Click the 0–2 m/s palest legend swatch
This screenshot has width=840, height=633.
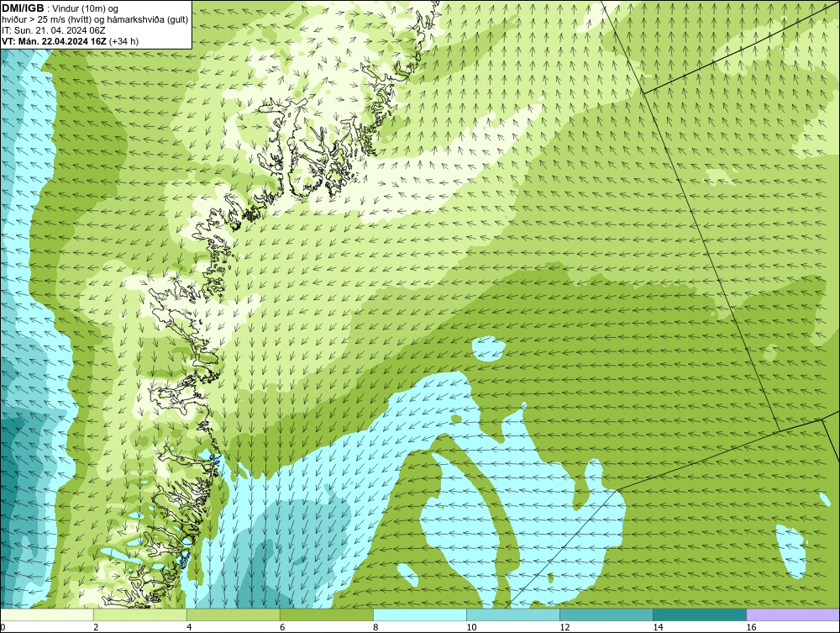(47, 615)
